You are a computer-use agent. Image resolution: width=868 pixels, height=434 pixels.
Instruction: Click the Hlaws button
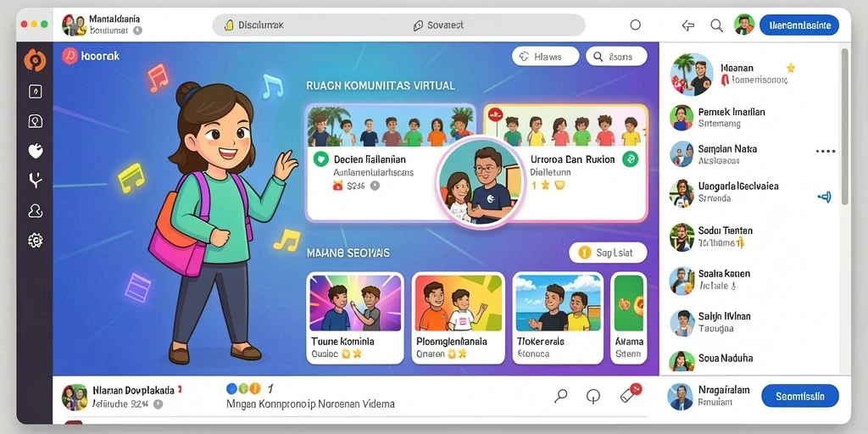(545, 57)
